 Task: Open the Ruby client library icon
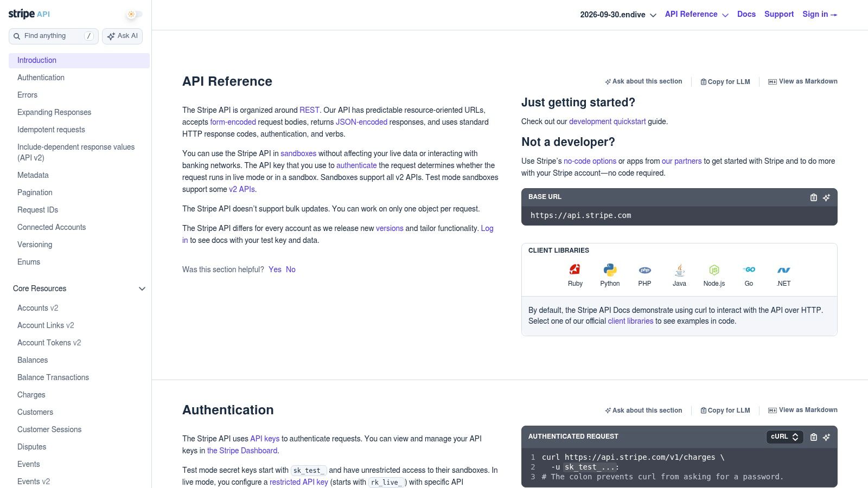(x=575, y=269)
